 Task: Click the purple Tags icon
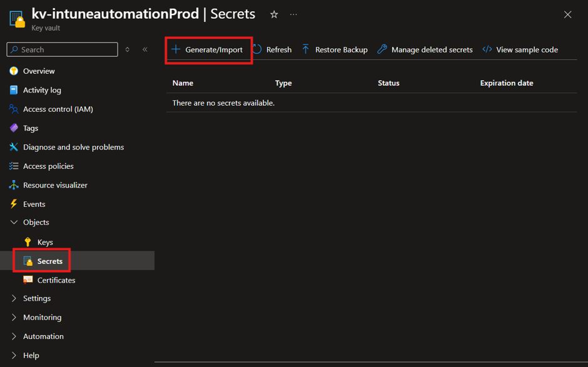click(x=14, y=128)
